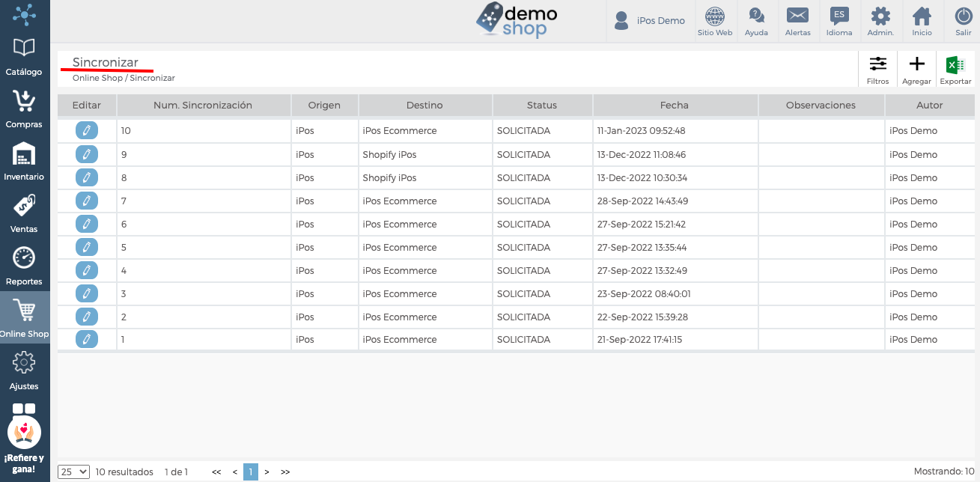Edit synchronization number 8
This screenshot has height=482, width=980.
tap(87, 178)
